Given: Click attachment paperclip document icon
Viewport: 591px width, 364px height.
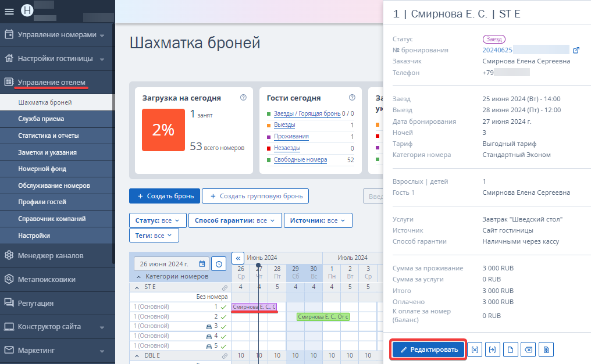Looking at the screenshot, I should coord(546,349).
